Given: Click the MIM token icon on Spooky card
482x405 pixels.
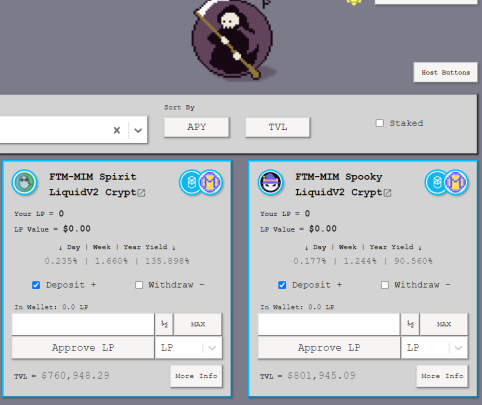Looking at the screenshot, I should 456,182.
